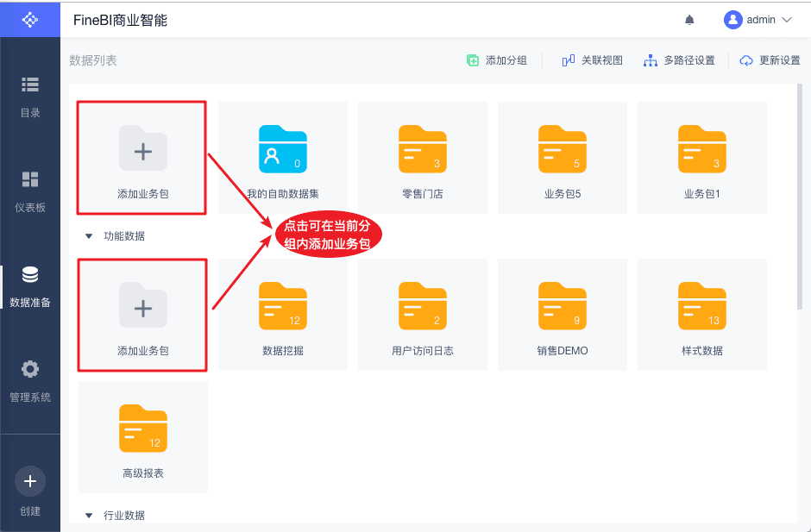Click the FineBI商业智能 title text

121,20
